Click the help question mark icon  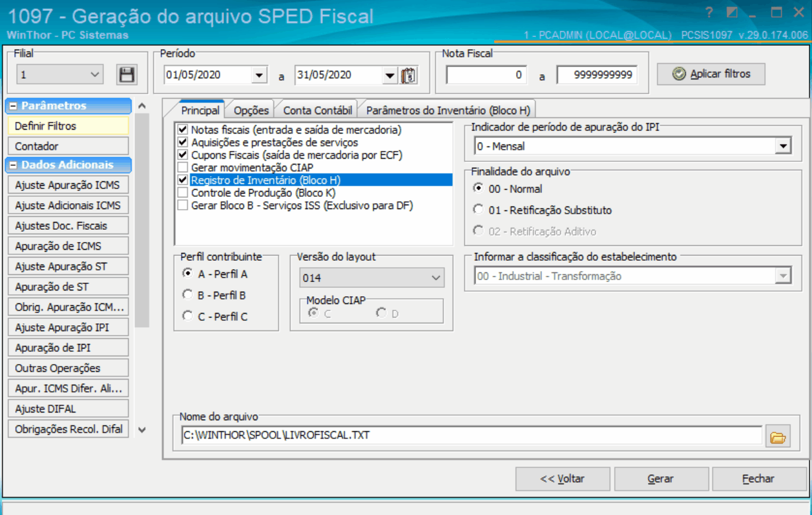click(709, 12)
